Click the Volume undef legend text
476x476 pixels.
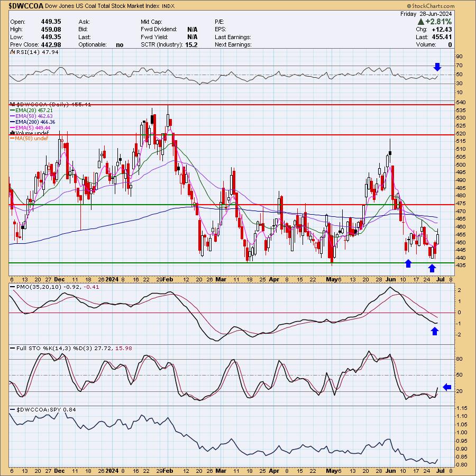[32, 133]
